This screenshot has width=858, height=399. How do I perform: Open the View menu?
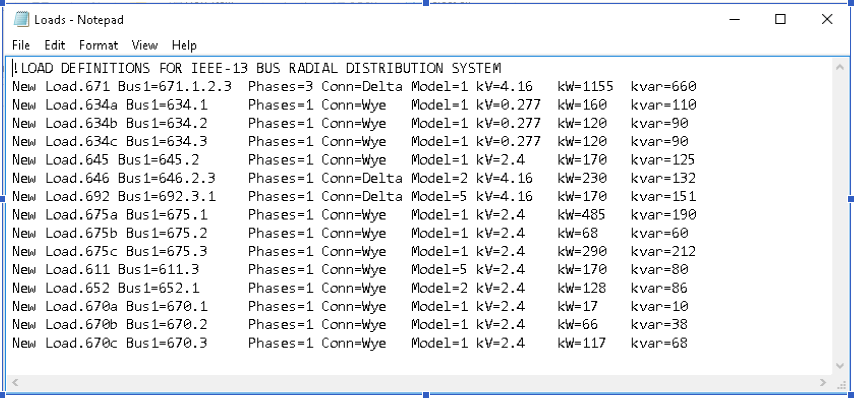144,45
